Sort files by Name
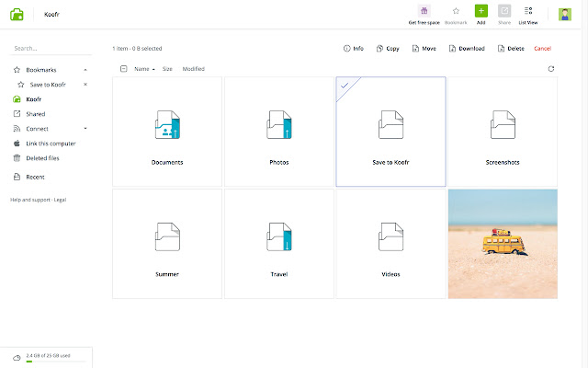 point(141,69)
